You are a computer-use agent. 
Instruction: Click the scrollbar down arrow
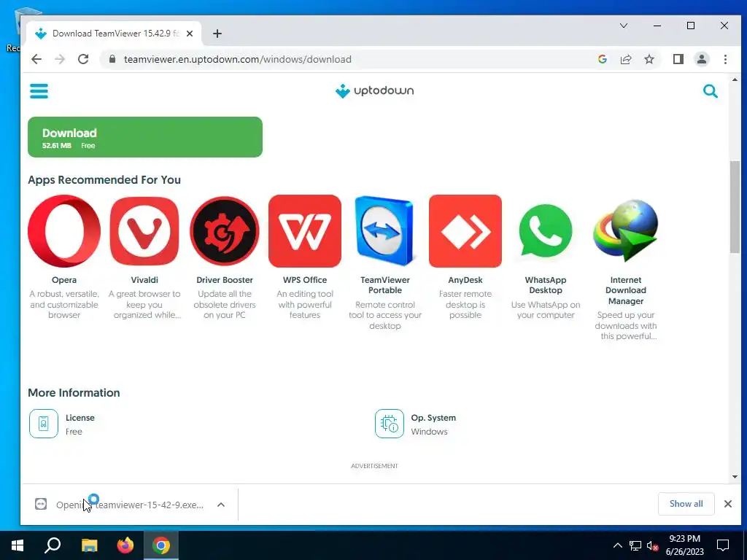[x=735, y=477]
